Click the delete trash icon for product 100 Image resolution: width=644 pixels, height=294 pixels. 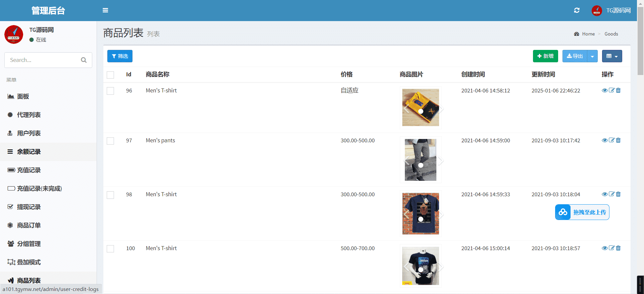618,248
